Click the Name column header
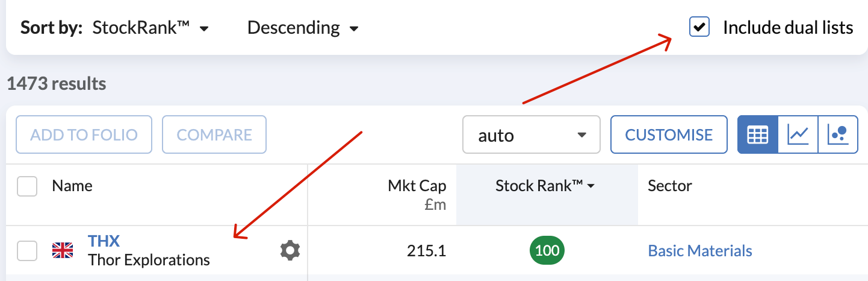Viewport: 868px width, 281px height. point(72,186)
